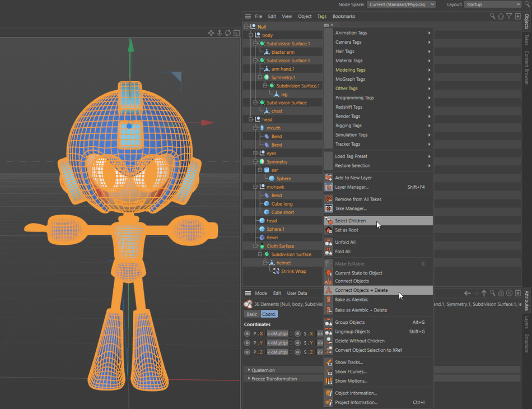
Task: Click the Cloth Surface object icon
Action: coord(262,246)
